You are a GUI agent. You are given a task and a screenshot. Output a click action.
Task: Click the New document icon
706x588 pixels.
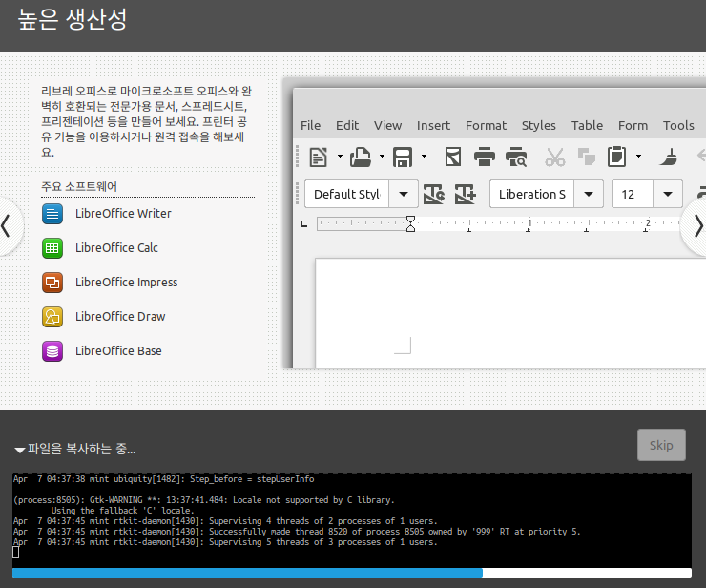pyautogui.click(x=319, y=157)
